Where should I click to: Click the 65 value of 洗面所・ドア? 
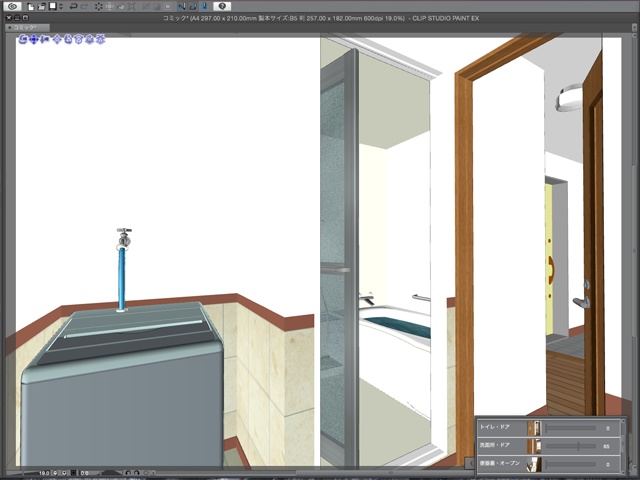pos(607,447)
